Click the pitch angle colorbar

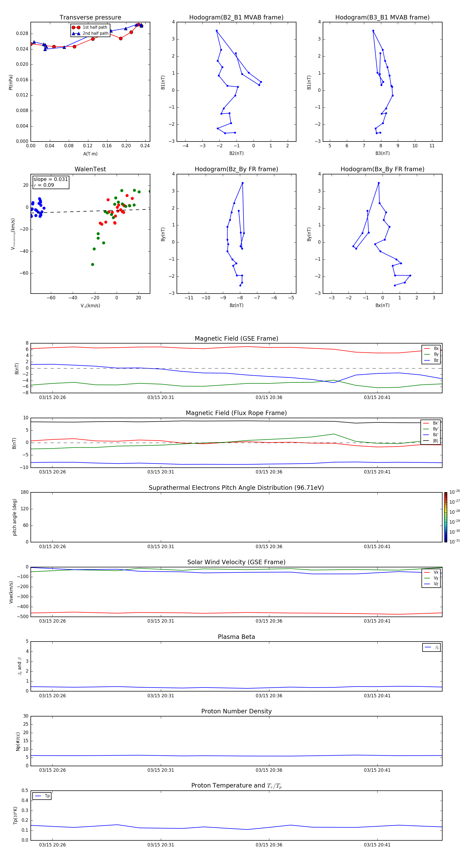point(446,517)
